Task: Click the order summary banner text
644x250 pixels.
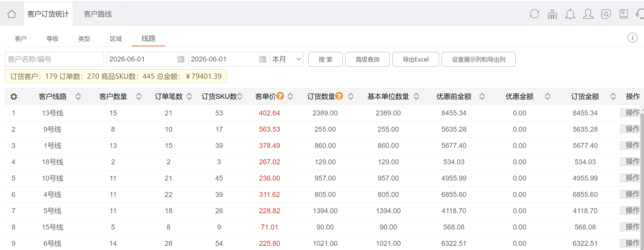Action: tap(116, 76)
